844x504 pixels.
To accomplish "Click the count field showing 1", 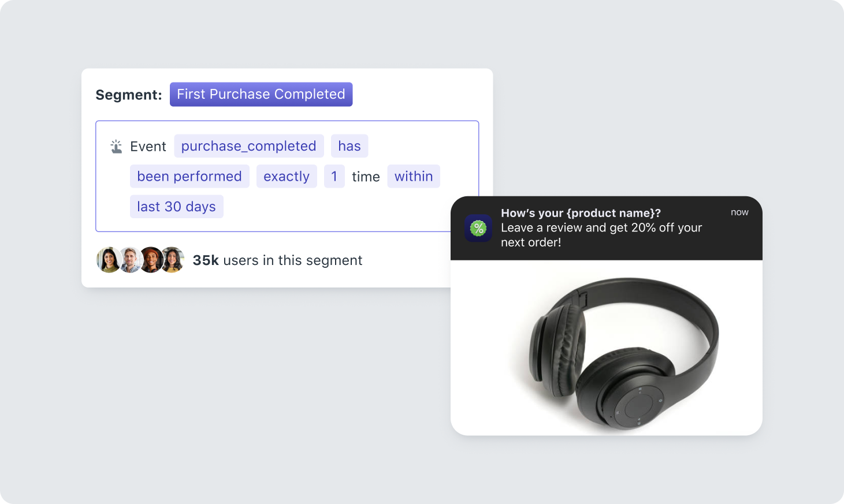I will pos(334,177).
